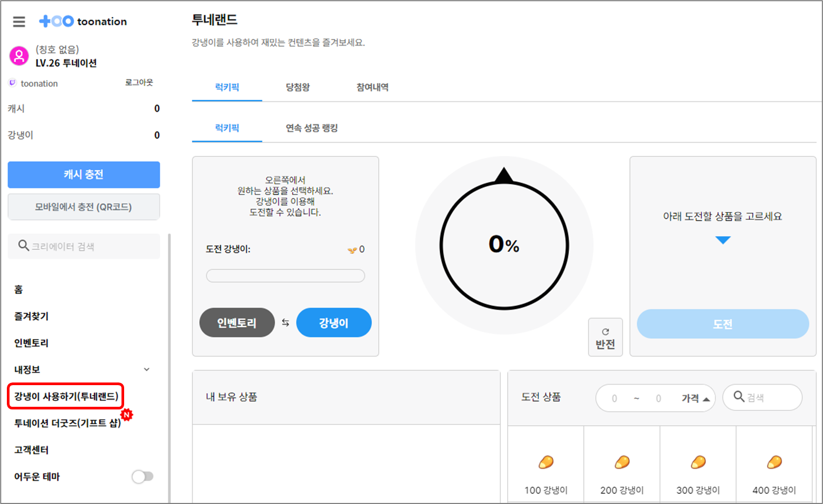Click the 로그아웃 link

click(139, 82)
